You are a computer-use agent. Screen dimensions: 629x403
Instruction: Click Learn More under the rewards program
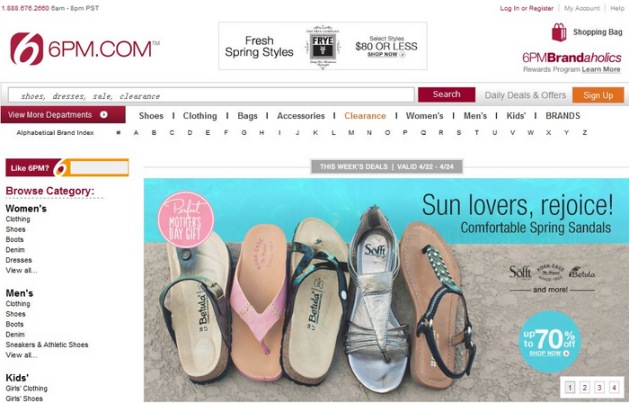(x=601, y=69)
